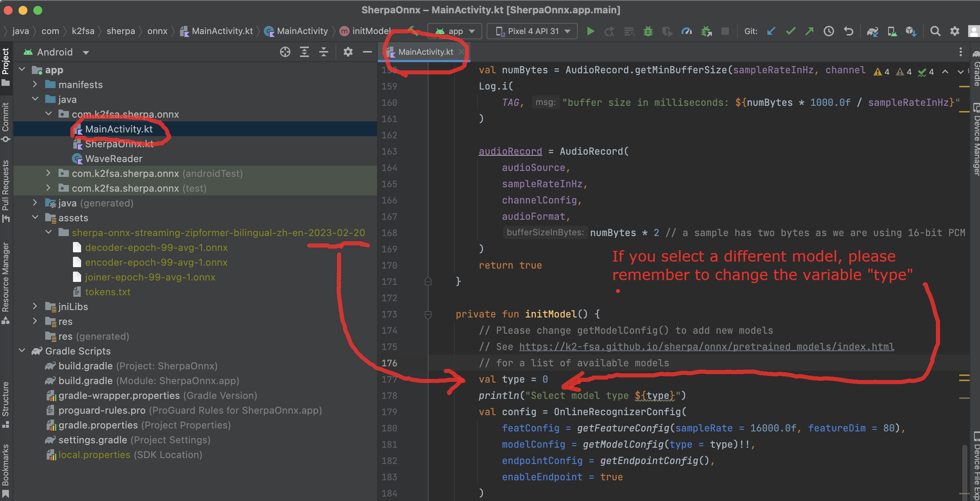Viewport: 980px width, 501px height.
Task: Click Search Everywhere magnifier icon
Action: (935, 31)
